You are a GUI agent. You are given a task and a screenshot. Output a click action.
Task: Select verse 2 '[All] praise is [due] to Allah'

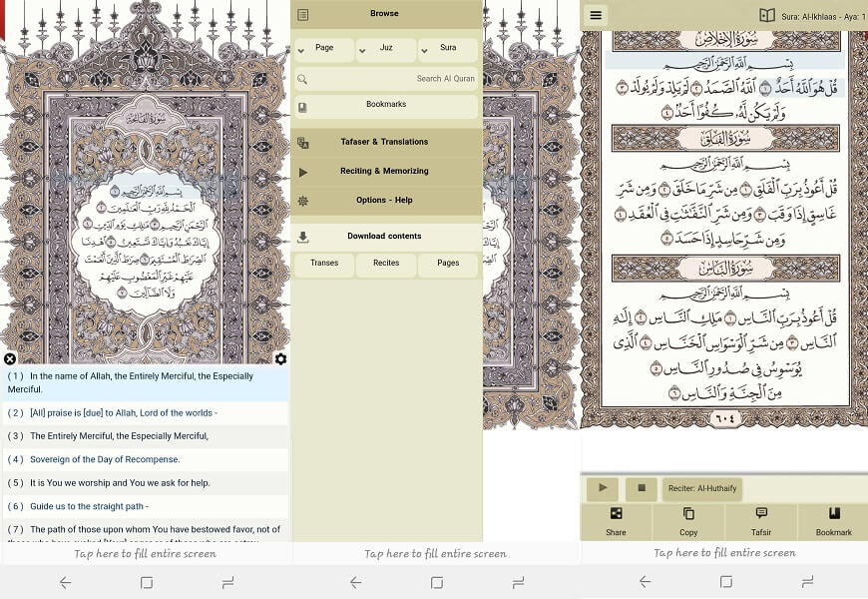click(x=145, y=413)
